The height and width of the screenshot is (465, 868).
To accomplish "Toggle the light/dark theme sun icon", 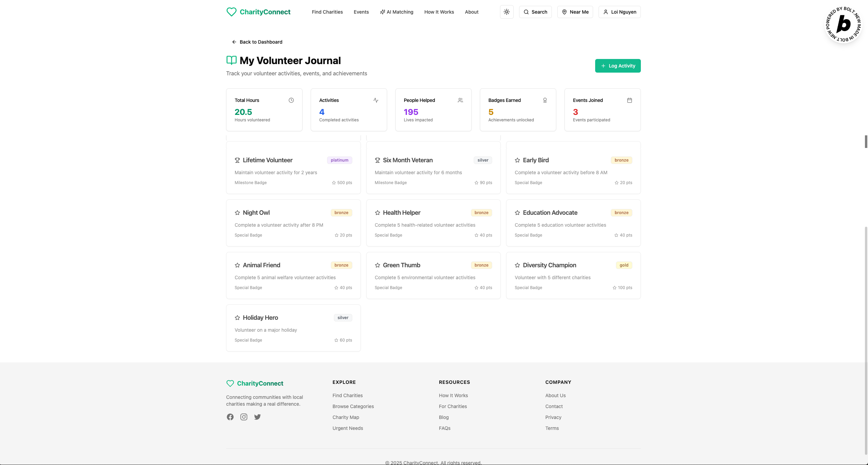I will 506,12.
